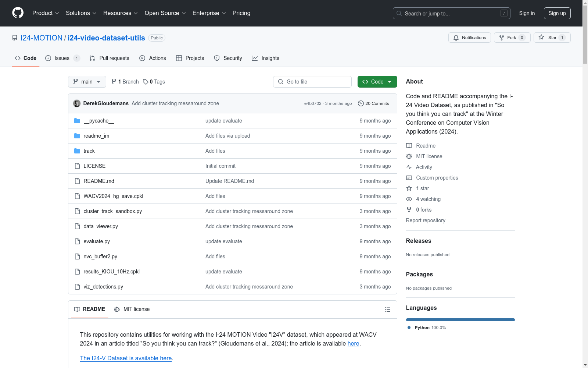
Task: Open results_KIOU_10Hz.cpkl file
Action: 112,272
